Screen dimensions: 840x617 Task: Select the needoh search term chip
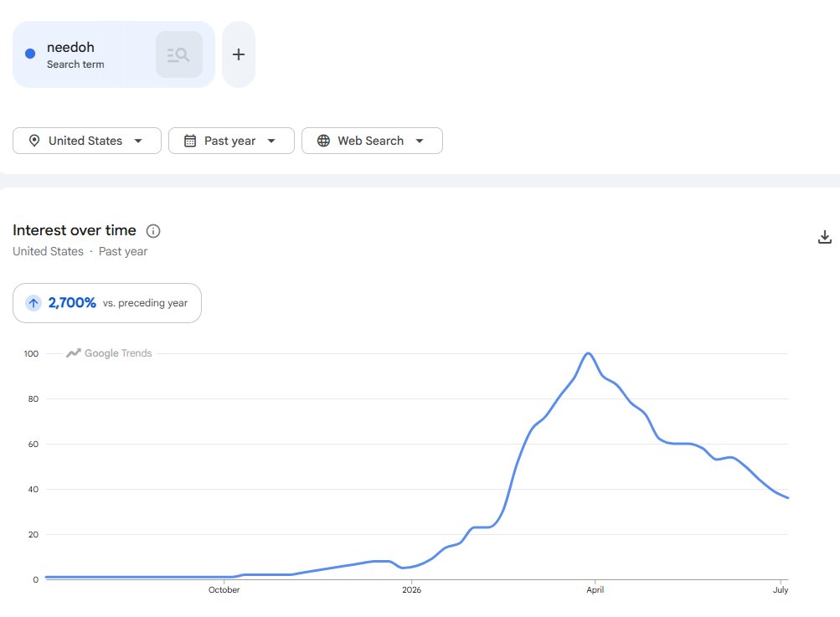tap(114, 54)
